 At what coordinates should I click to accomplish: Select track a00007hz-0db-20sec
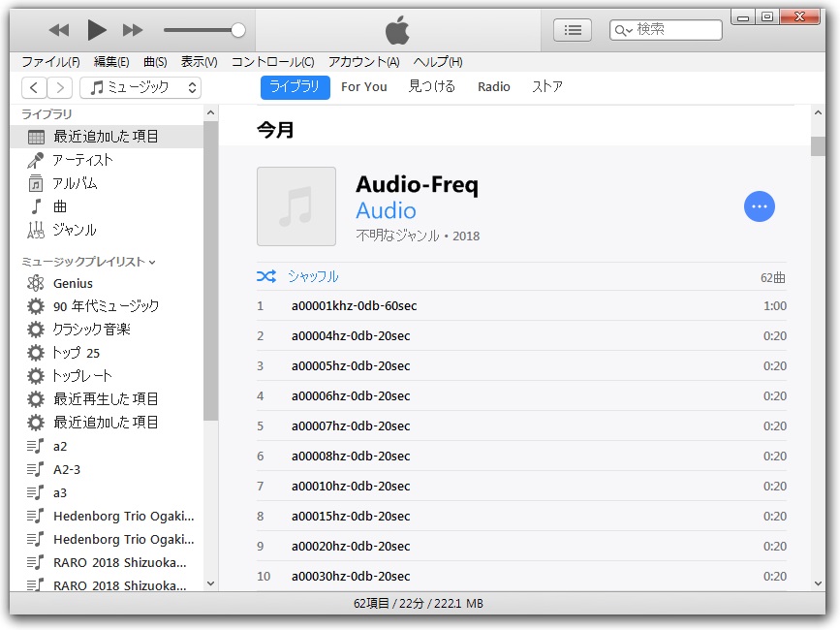tap(521, 425)
